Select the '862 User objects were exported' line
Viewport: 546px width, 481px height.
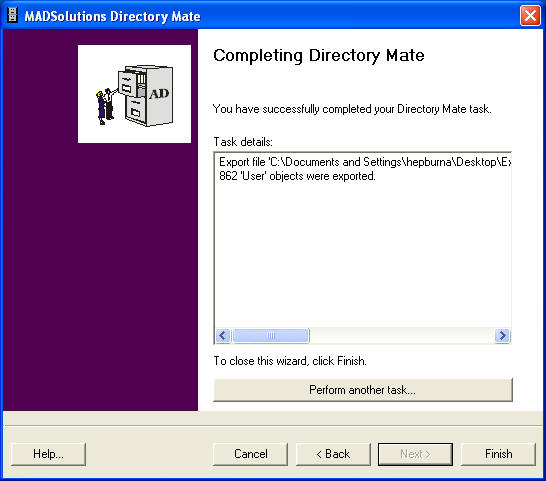pyautogui.click(x=297, y=176)
